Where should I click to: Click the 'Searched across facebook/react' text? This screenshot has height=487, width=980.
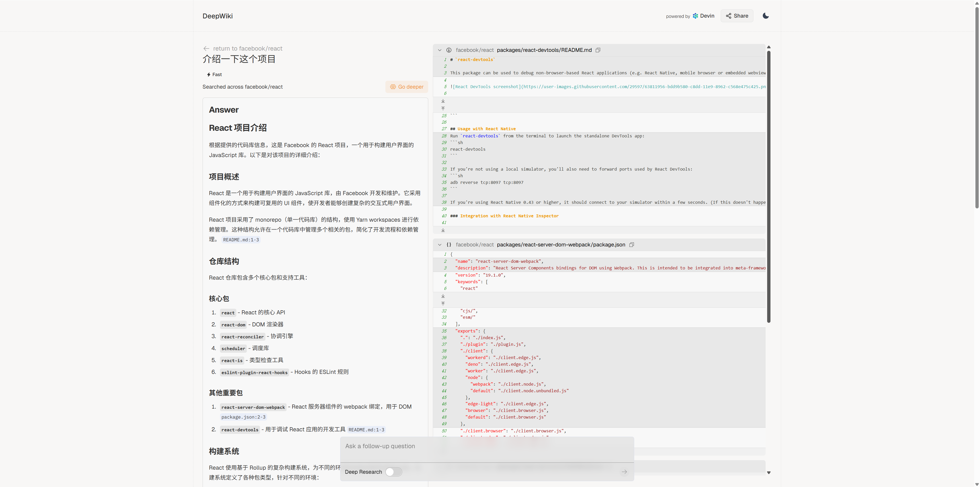click(x=242, y=87)
